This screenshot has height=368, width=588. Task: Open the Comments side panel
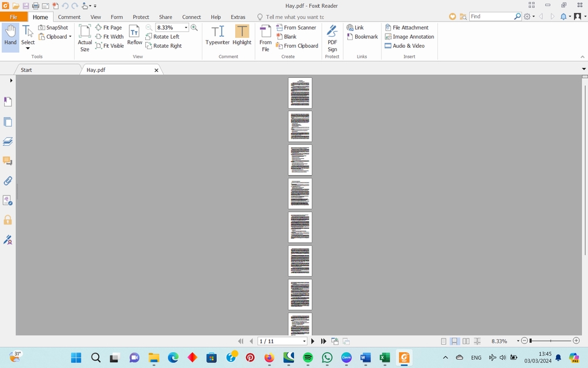pos(7,161)
